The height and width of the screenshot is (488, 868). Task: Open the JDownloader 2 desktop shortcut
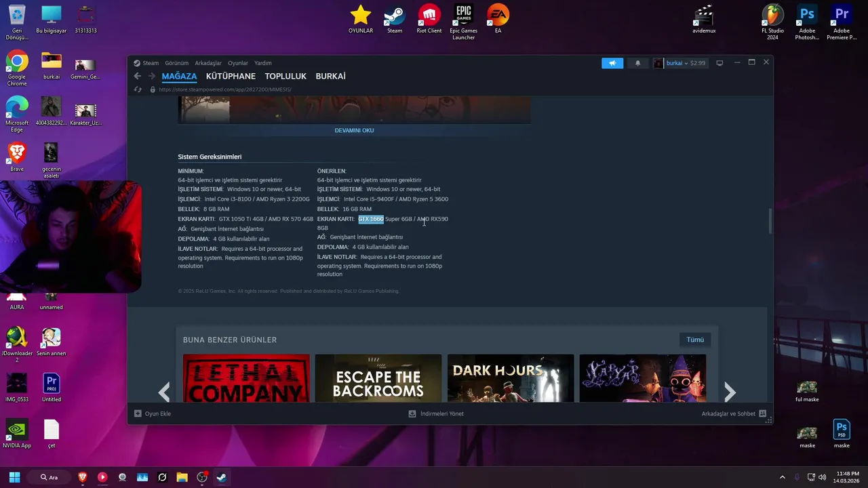point(17,345)
